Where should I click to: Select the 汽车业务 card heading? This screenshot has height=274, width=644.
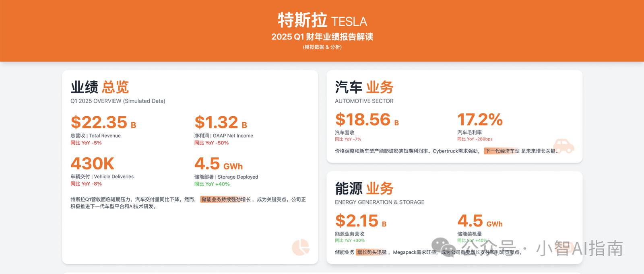click(364, 87)
